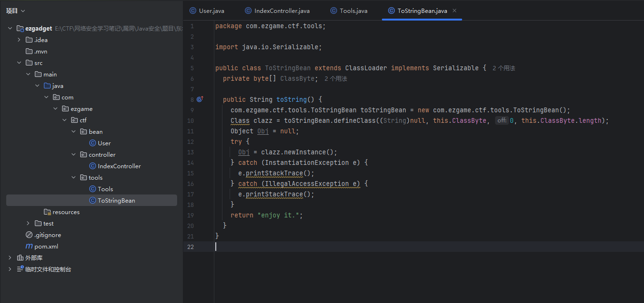Screen dimensions: 644x303
Task: Click the pom.xml Maven file icon
Action: (x=29, y=247)
